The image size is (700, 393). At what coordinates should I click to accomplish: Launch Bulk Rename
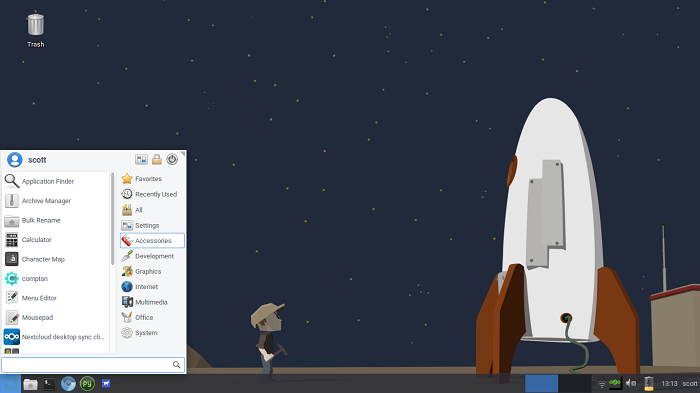point(55,220)
